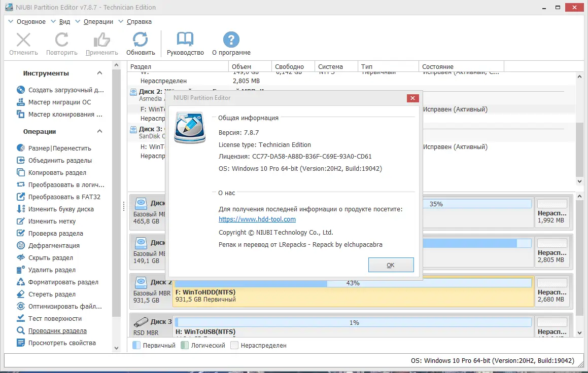
Task: Click OK in the about dialog
Action: click(x=391, y=265)
